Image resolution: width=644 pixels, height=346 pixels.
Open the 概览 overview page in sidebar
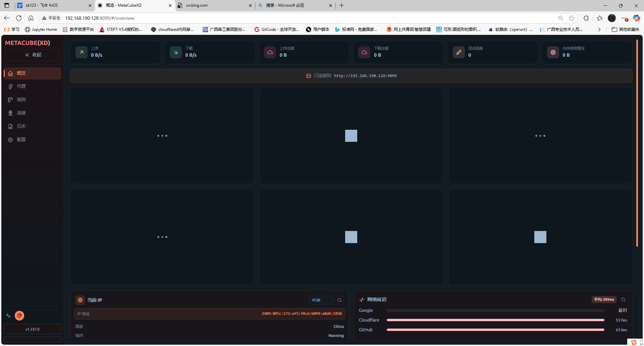pos(33,73)
